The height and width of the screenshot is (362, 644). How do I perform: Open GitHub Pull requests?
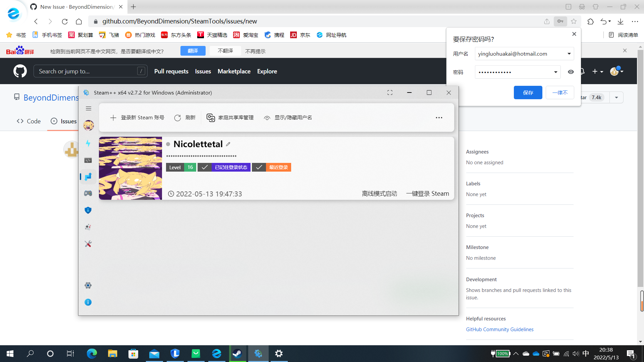pos(171,71)
